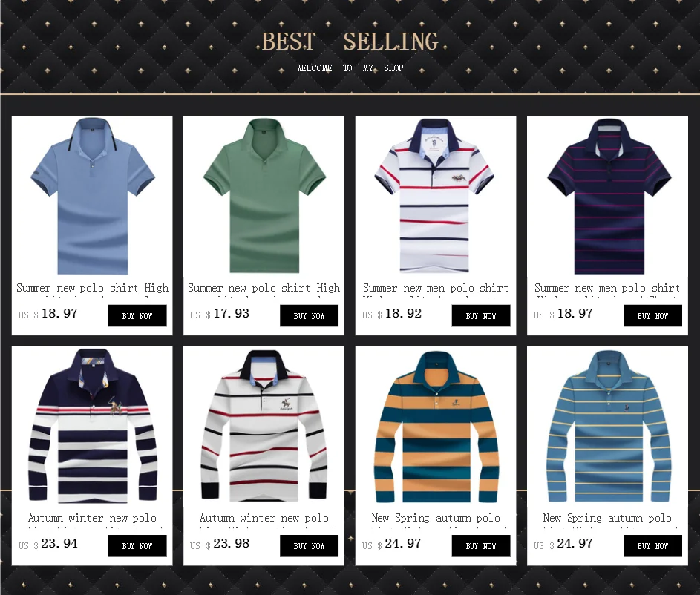Image resolution: width=700 pixels, height=595 pixels.
Task: Click BUY NOW for the $18.92 polo
Action: tap(481, 316)
